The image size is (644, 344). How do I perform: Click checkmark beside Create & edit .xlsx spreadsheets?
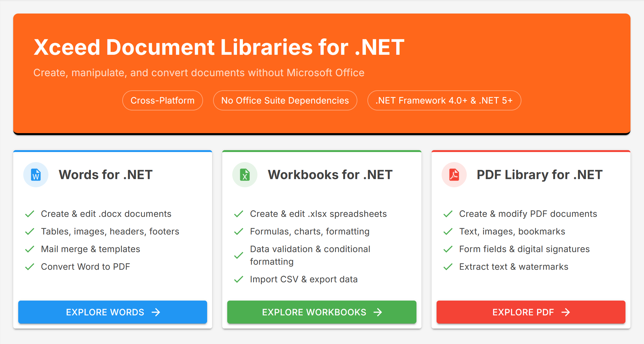(239, 214)
